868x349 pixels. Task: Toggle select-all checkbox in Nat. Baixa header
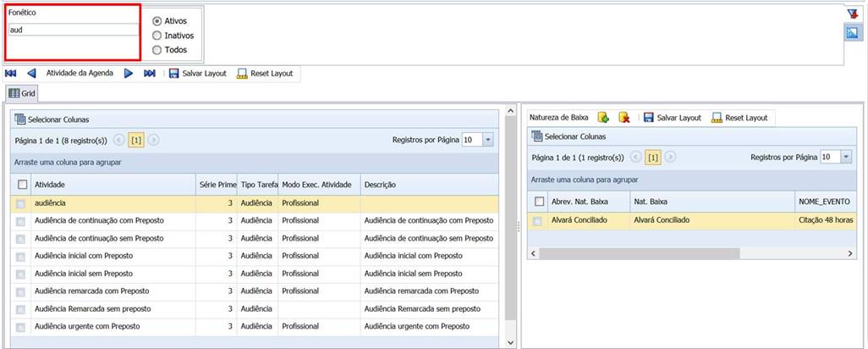(539, 202)
